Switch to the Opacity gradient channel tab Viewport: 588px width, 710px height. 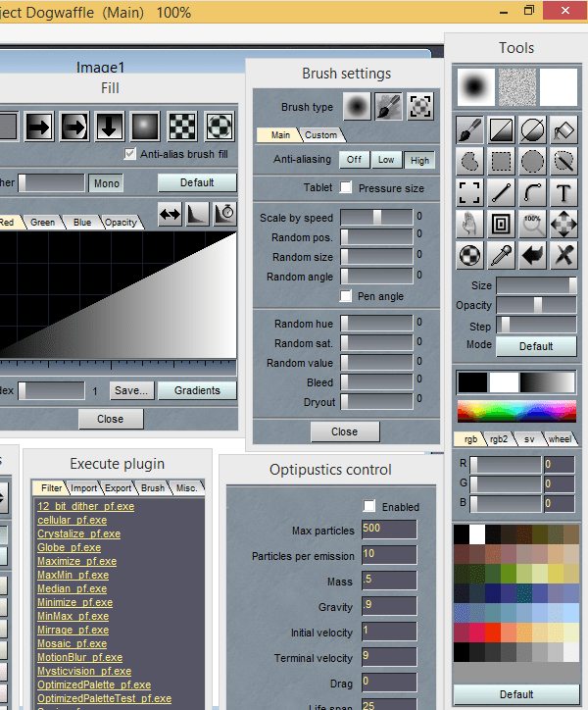(121, 223)
